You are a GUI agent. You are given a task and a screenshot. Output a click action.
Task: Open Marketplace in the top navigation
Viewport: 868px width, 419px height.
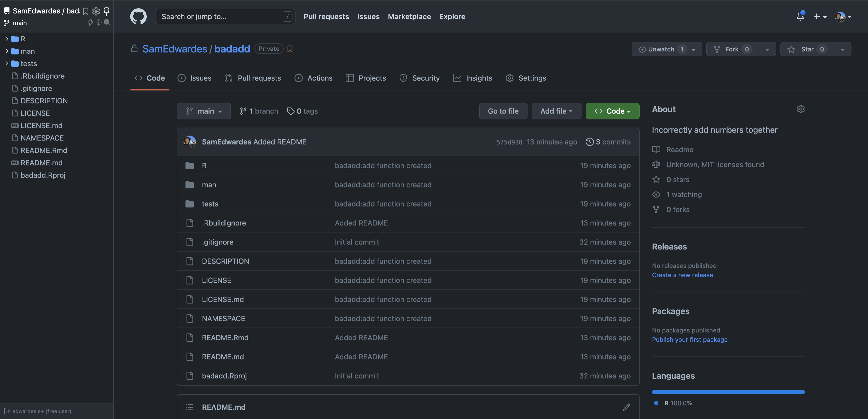pyautogui.click(x=409, y=16)
